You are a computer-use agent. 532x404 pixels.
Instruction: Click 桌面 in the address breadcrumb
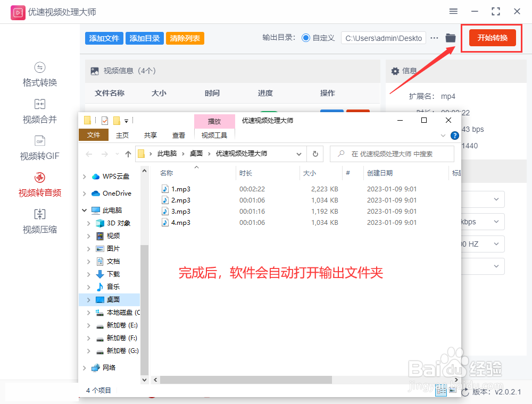point(196,154)
